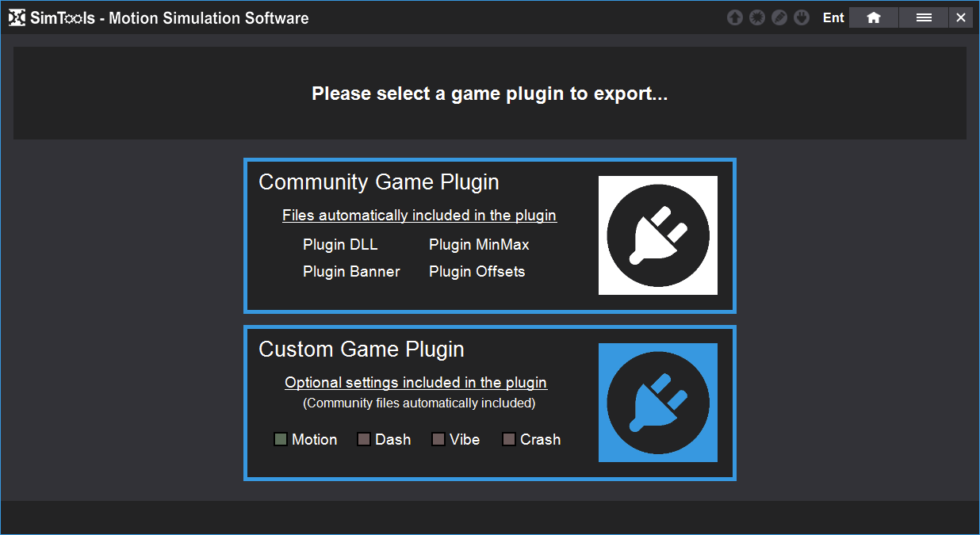
Task: Click the pencil-shaped status icon in title bar
Action: (x=779, y=17)
